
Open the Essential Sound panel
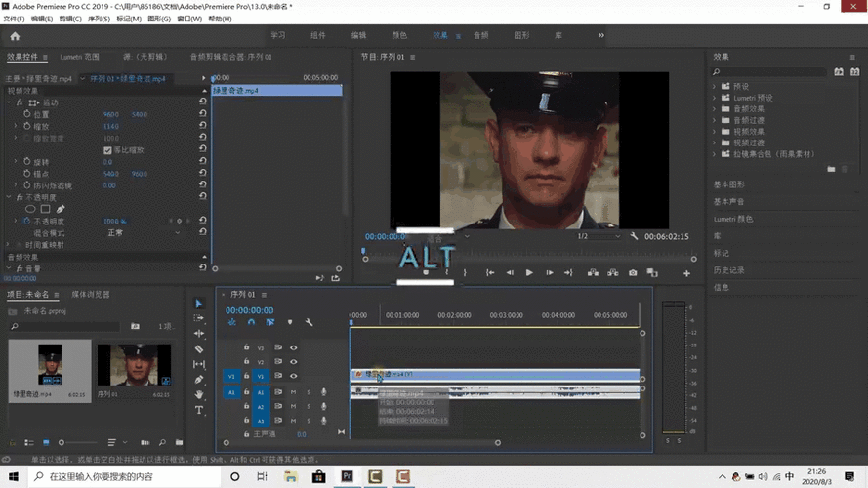click(x=729, y=201)
